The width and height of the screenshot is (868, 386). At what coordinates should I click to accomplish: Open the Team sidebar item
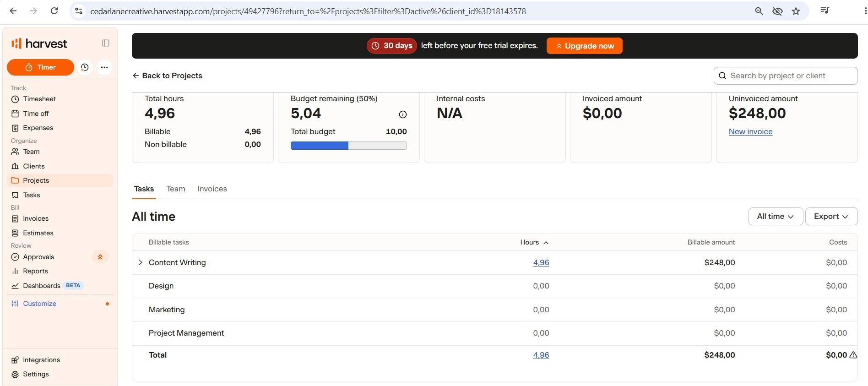click(x=60, y=152)
